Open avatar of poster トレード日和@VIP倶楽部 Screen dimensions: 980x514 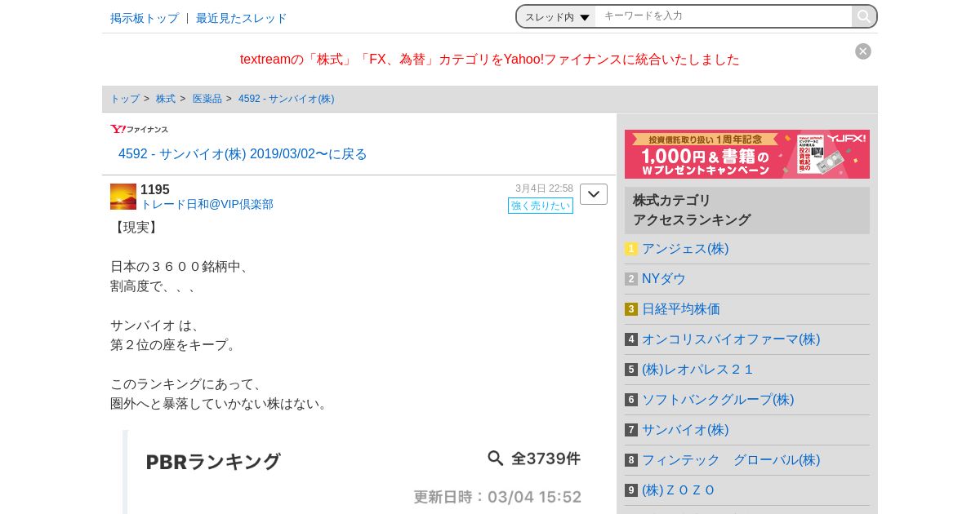point(123,197)
